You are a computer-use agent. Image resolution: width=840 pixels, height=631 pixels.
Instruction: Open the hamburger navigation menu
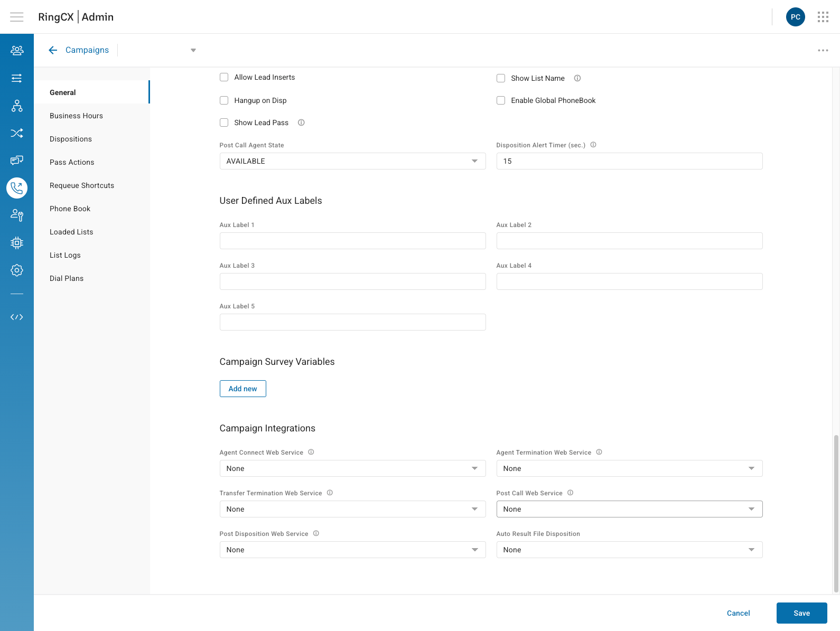17,17
